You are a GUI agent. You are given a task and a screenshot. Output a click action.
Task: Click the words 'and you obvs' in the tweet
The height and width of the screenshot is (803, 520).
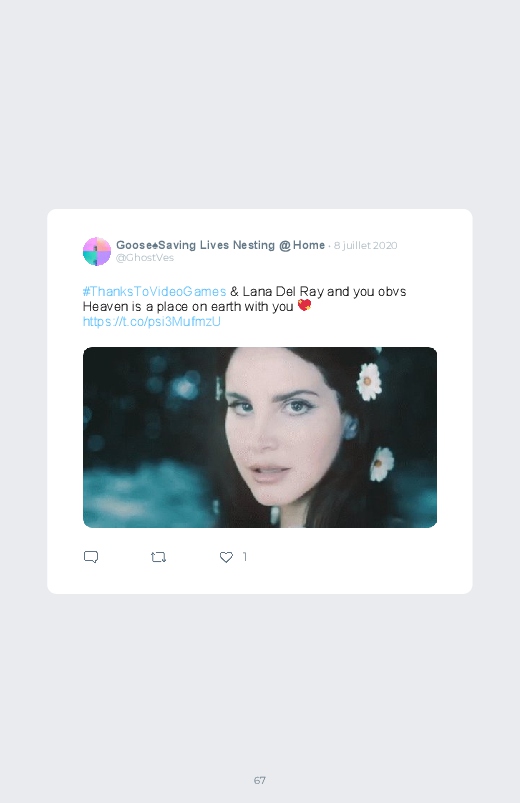click(x=366, y=291)
